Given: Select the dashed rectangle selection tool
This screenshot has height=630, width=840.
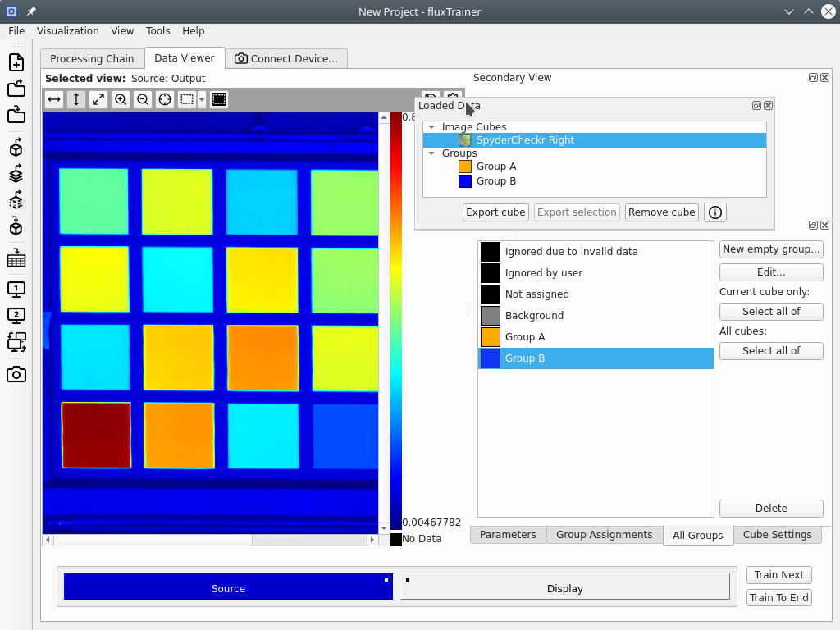Looking at the screenshot, I should click(x=186, y=99).
